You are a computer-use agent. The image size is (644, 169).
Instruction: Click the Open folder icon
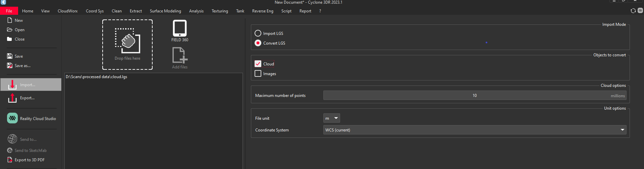click(x=10, y=30)
